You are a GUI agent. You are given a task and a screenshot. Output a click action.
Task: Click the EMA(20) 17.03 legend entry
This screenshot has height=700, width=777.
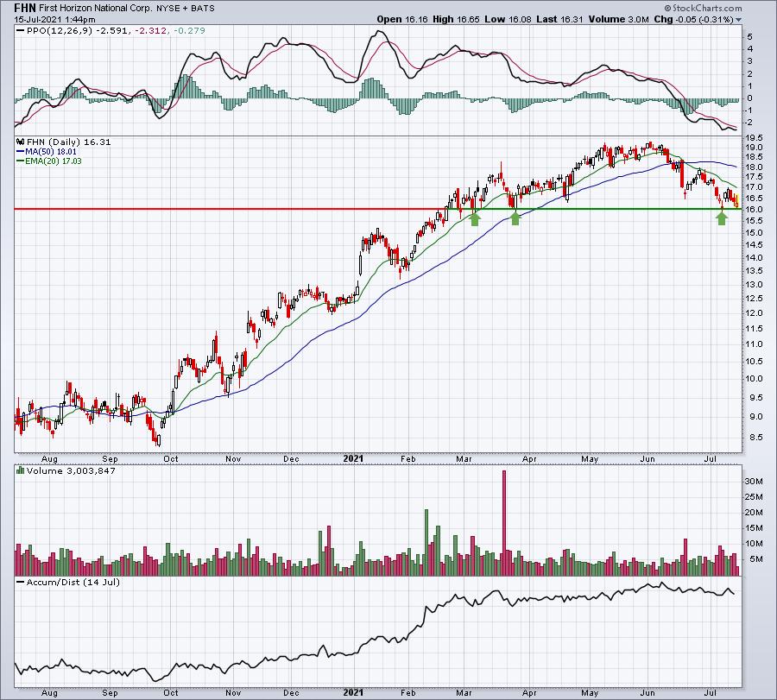click(49, 161)
